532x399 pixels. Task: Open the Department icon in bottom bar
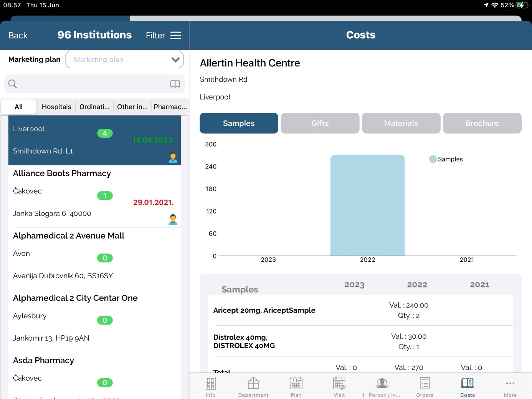point(253,383)
